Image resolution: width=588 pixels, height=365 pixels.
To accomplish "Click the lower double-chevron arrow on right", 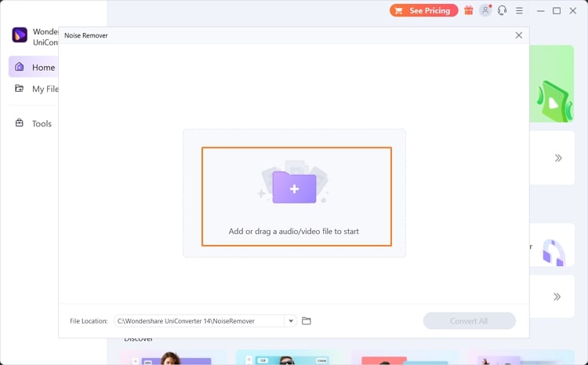I will [557, 297].
